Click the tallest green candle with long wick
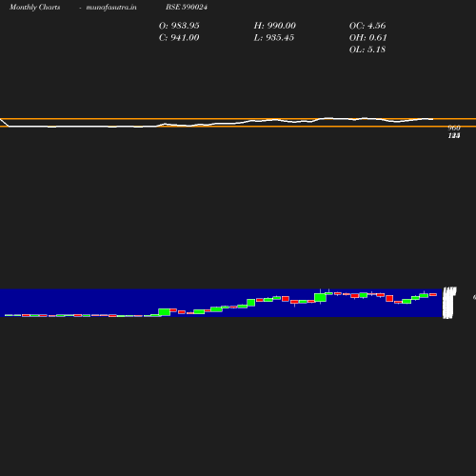 320,297
